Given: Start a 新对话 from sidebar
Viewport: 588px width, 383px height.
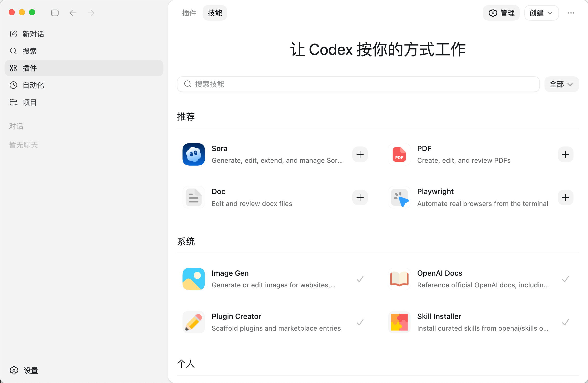Looking at the screenshot, I should pos(33,34).
